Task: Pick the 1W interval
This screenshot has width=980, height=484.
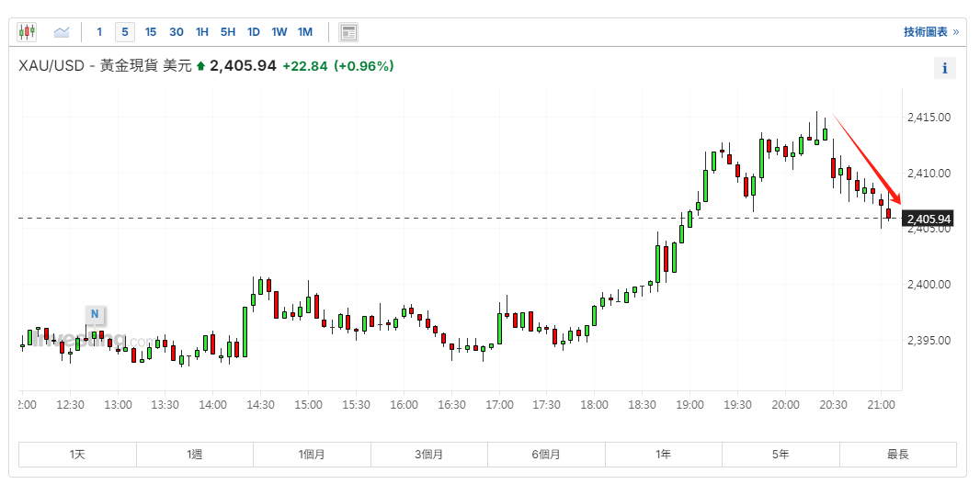Action: (279, 32)
